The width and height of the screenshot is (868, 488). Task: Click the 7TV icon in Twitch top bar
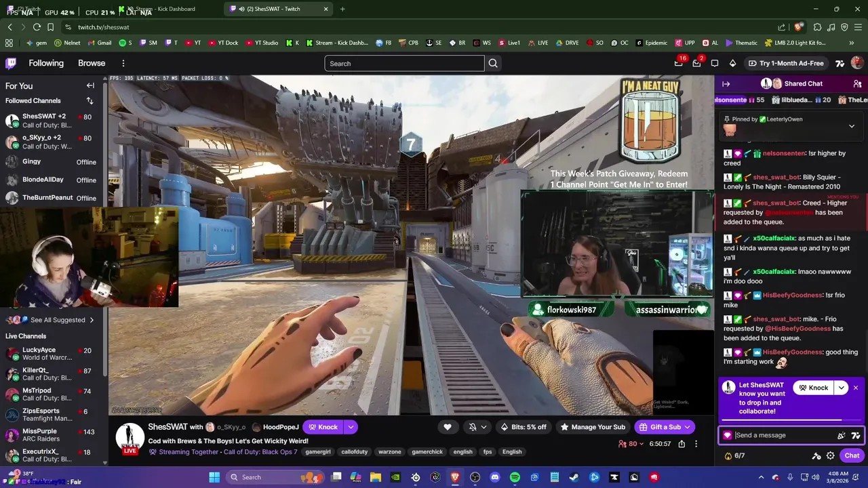(840, 63)
